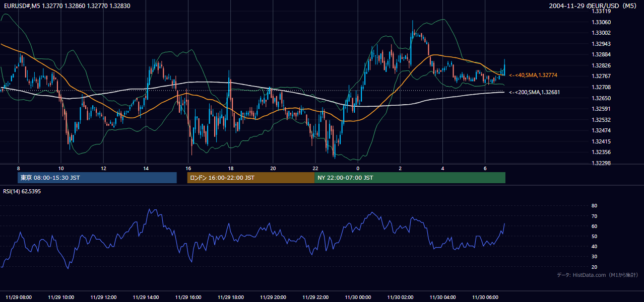Click the 11/29 18:00 bottom date label

point(231,297)
